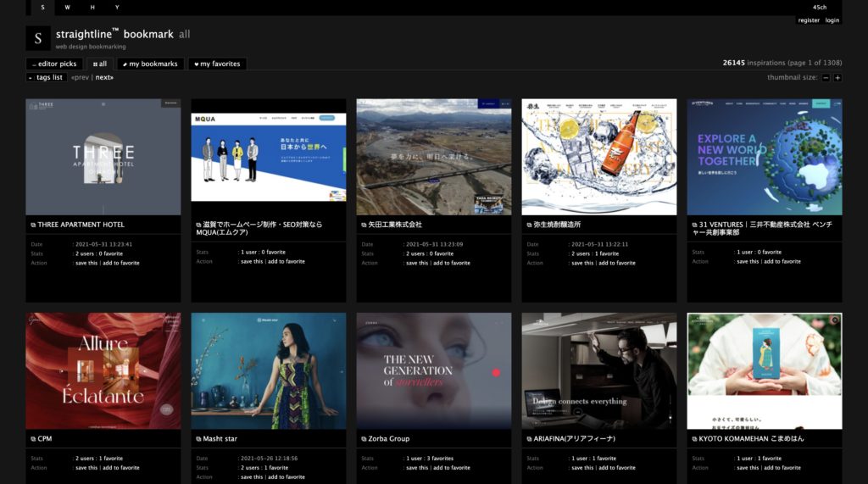Select the editor picks filter
868x484 pixels.
point(54,64)
